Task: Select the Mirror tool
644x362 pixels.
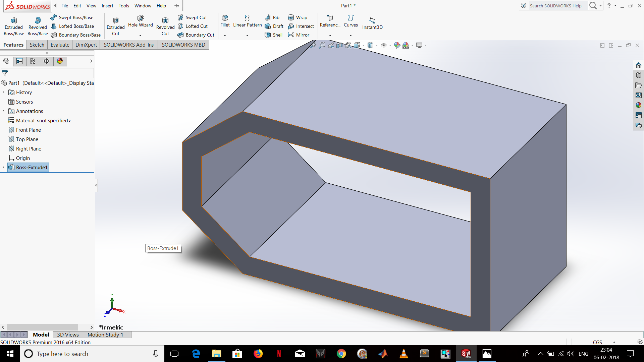Action: pos(299,35)
